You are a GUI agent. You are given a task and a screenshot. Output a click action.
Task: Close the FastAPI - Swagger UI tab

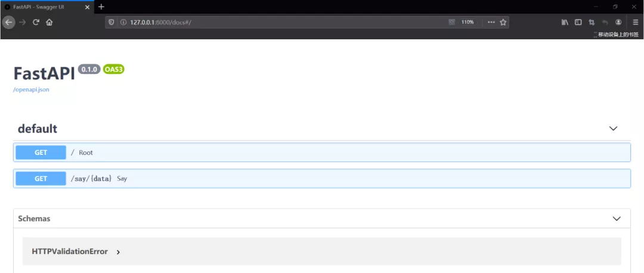[87, 7]
